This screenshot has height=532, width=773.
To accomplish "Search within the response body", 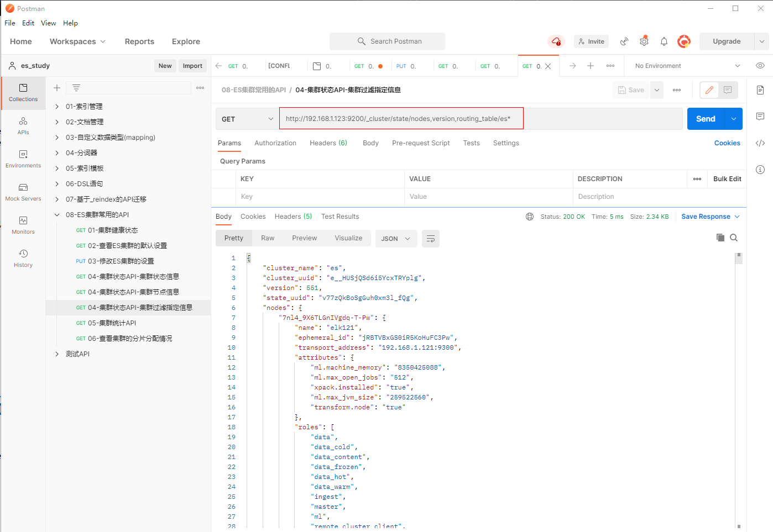I will point(734,238).
